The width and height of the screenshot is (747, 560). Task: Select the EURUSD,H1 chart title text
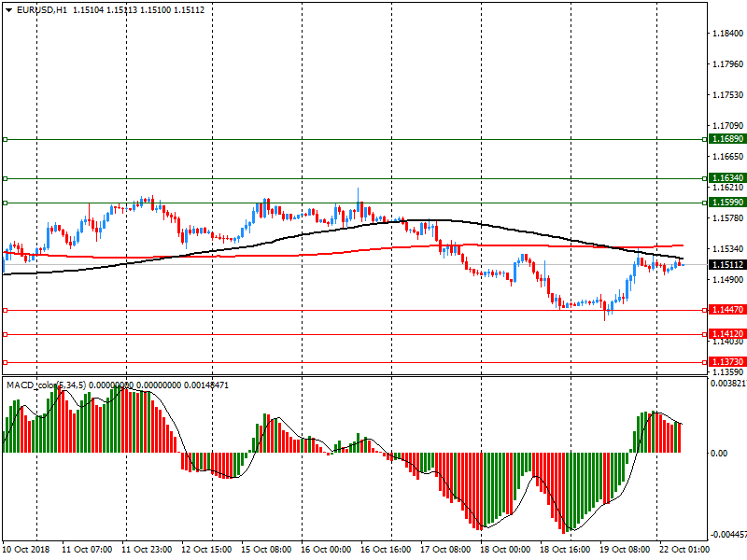point(42,9)
